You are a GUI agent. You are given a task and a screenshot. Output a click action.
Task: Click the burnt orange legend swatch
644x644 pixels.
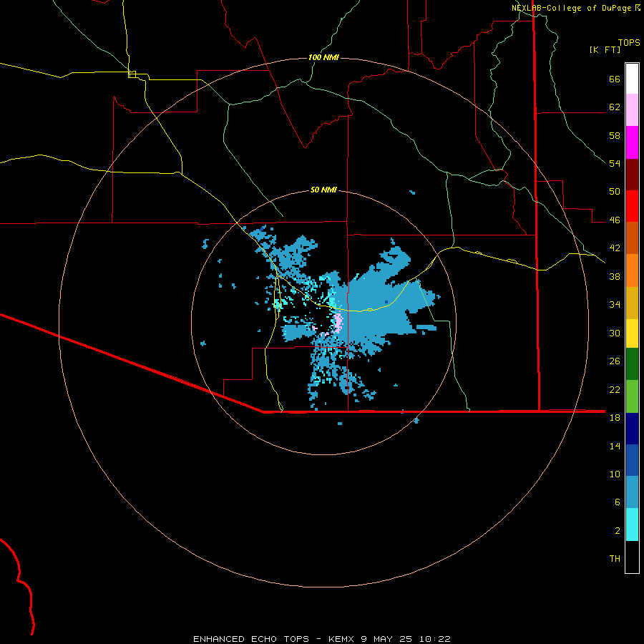pos(632,238)
